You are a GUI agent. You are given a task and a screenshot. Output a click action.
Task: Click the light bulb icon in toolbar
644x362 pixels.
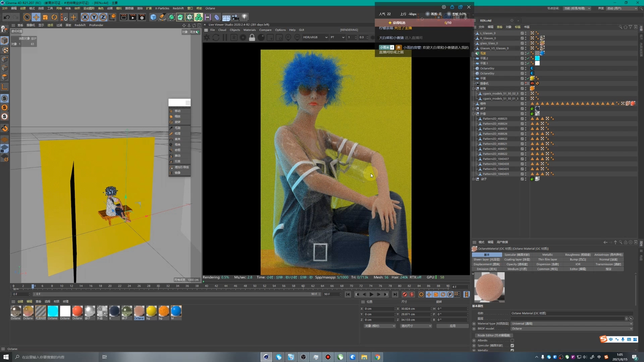[245, 17]
